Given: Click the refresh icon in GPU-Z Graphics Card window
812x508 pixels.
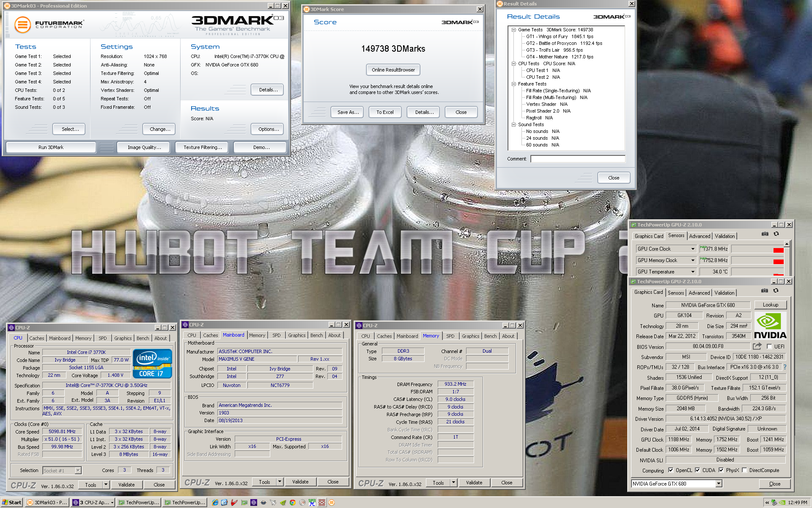Looking at the screenshot, I should coord(776,291).
